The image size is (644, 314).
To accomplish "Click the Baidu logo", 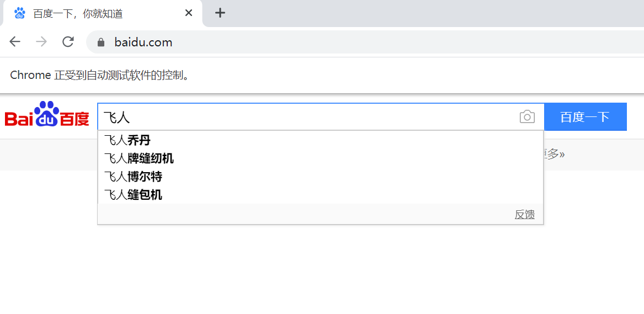I will click(47, 115).
